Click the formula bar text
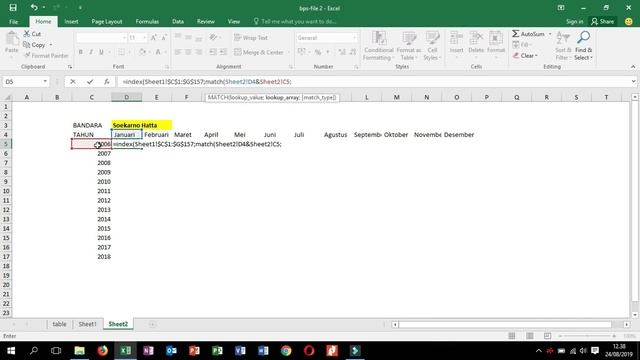The image size is (640, 360). click(207, 82)
